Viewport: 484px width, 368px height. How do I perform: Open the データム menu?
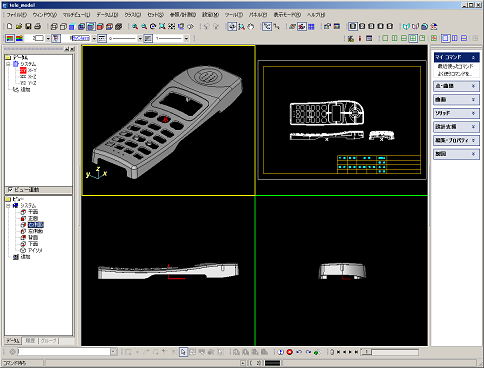click(x=107, y=15)
